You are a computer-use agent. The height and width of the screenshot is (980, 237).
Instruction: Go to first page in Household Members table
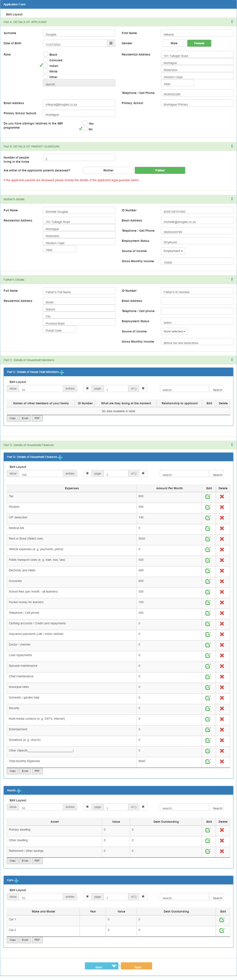click(88, 389)
